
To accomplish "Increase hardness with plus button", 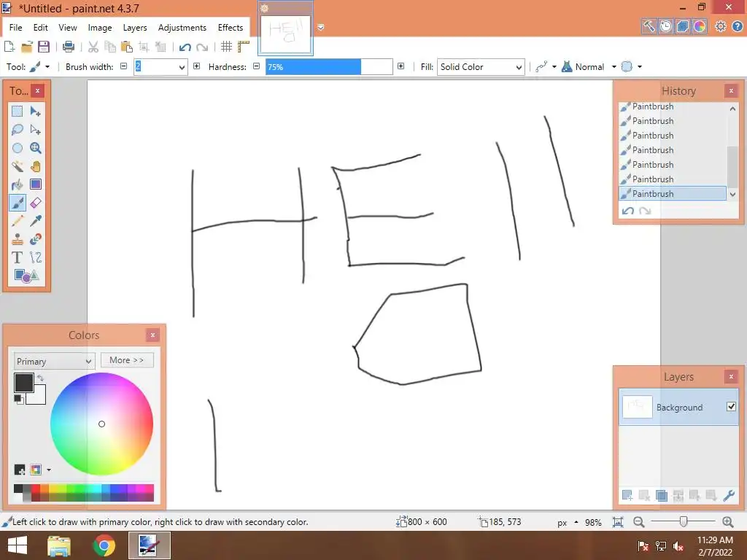I will (400, 66).
